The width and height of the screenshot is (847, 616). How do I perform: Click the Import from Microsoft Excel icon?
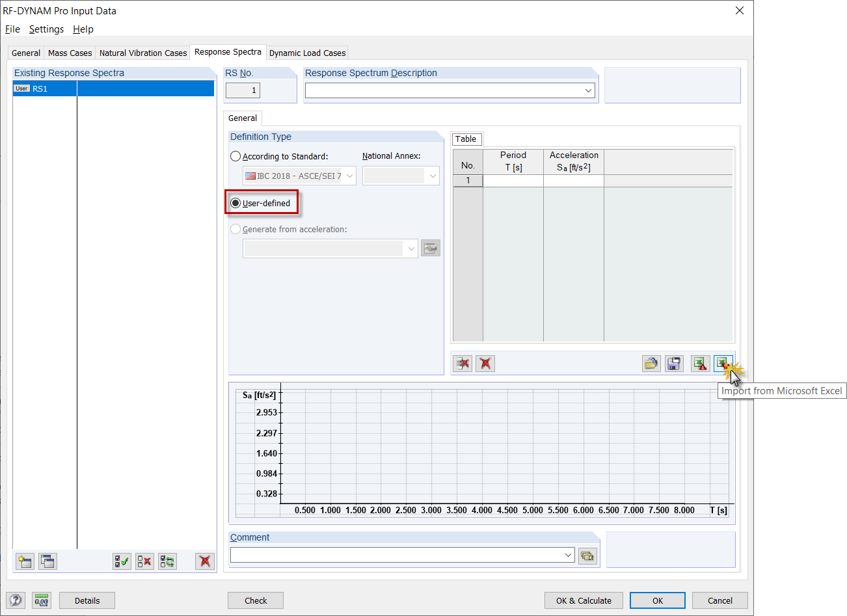[723, 363]
